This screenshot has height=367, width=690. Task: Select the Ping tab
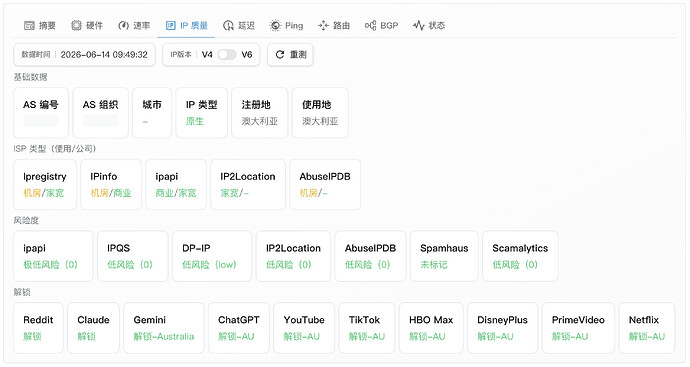(286, 26)
